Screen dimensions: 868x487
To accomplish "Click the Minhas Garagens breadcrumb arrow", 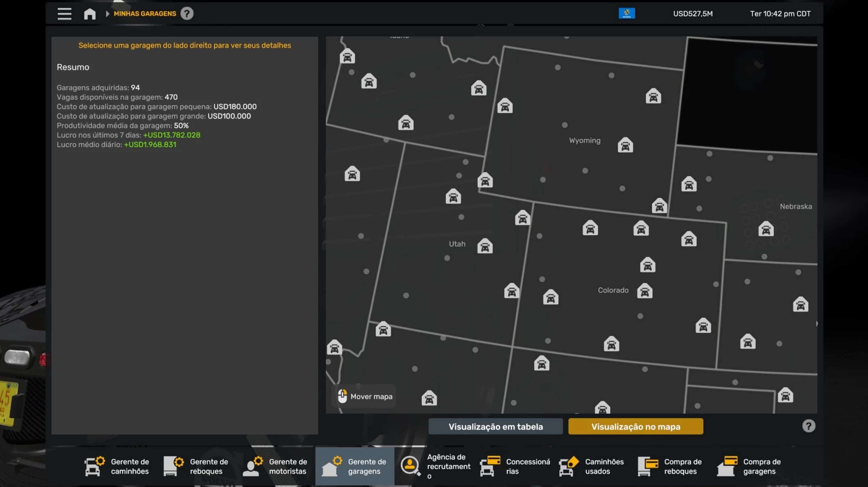I will click(x=107, y=14).
